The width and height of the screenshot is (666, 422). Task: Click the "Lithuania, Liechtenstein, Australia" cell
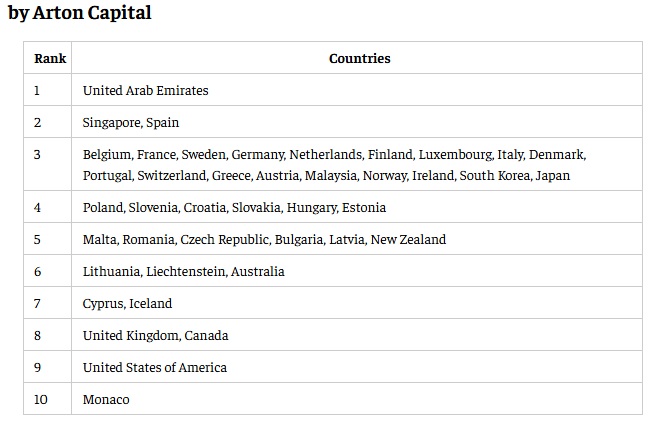point(184,272)
